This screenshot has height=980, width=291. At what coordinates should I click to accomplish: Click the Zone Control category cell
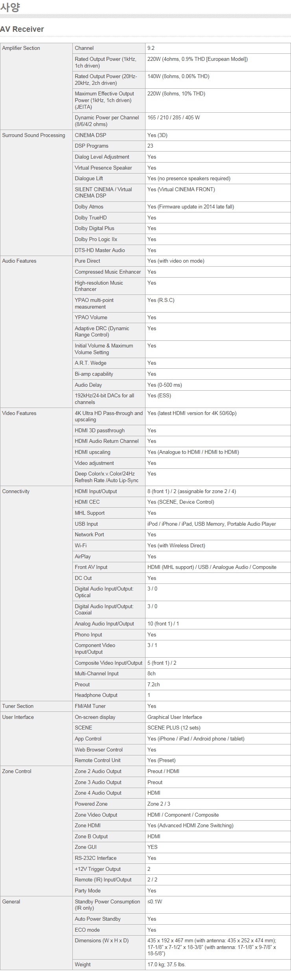[36, 831]
